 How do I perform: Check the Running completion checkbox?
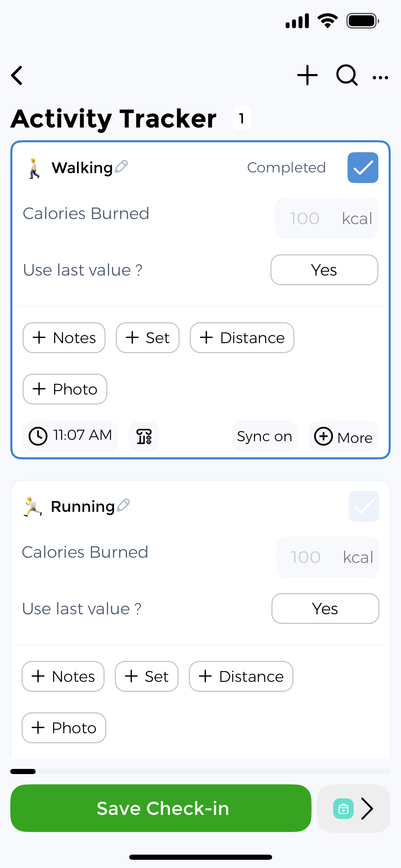tap(364, 506)
